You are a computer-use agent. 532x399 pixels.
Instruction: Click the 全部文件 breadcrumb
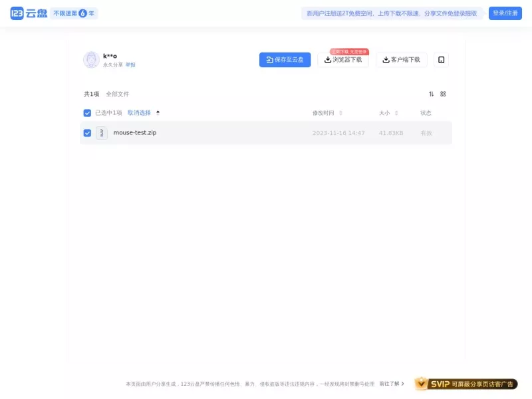tap(118, 94)
